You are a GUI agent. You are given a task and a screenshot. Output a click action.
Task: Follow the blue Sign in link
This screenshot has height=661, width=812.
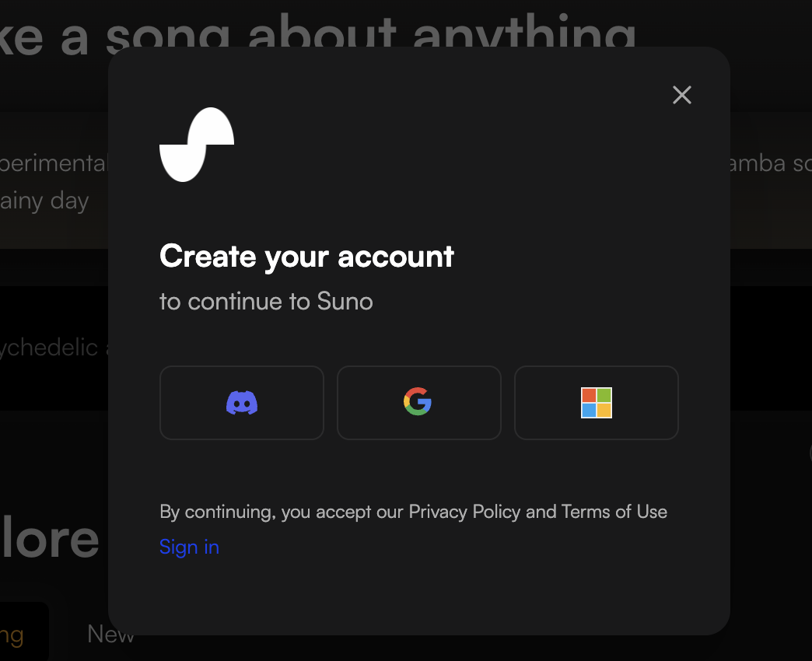click(x=189, y=547)
